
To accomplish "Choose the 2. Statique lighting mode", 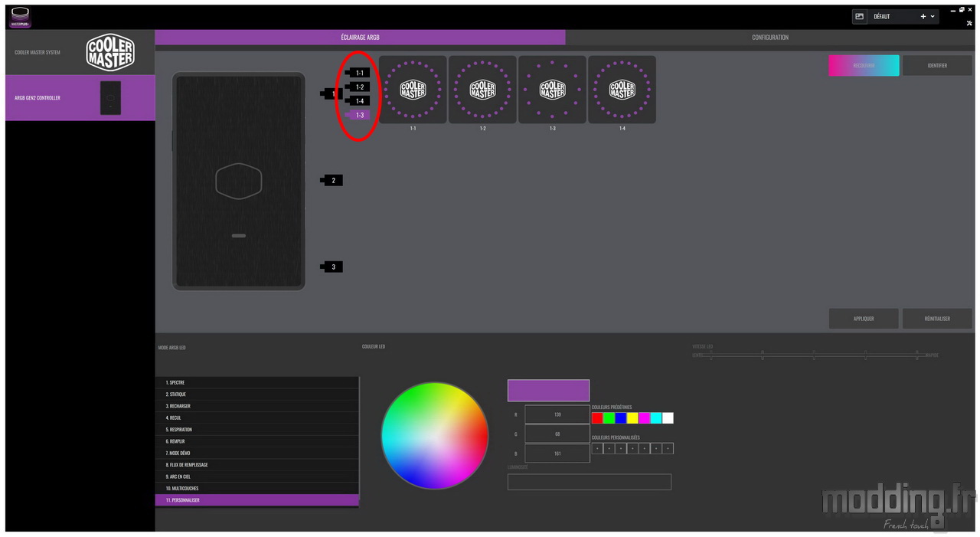I will tap(257, 395).
